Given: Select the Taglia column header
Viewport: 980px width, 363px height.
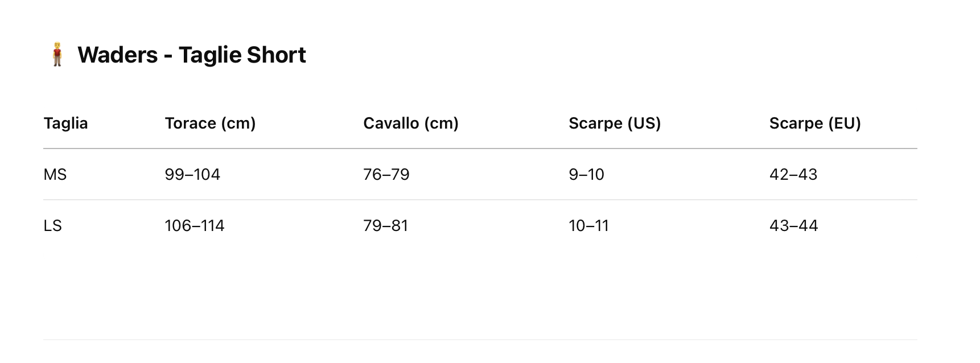Looking at the screenshot, I should click(x=65, y=123).
